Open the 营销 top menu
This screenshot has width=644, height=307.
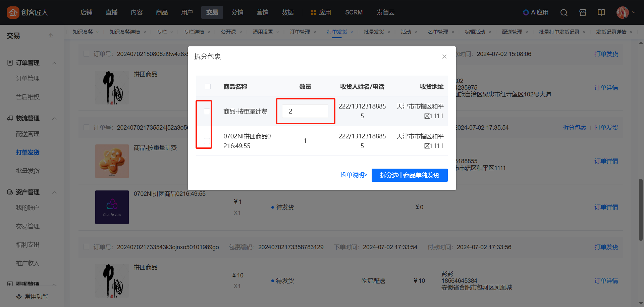pos(262,12)
